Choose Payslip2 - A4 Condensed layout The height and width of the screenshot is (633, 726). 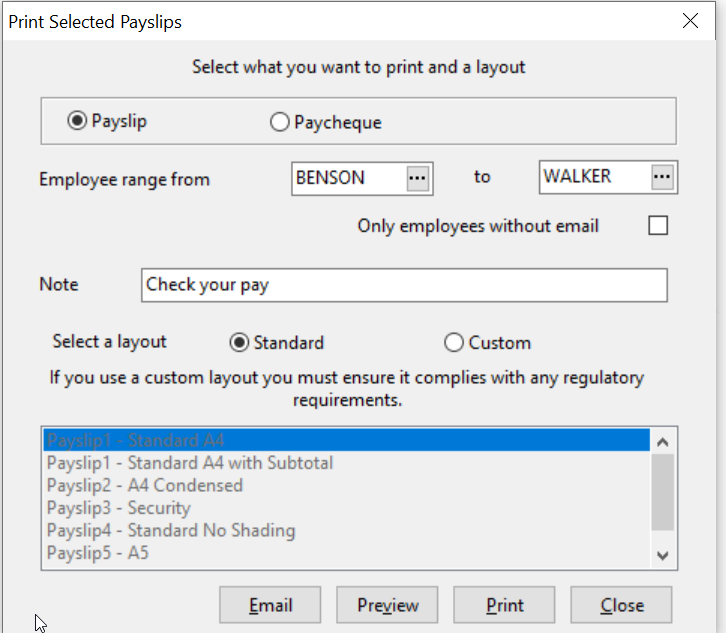(x=346, y=485)
